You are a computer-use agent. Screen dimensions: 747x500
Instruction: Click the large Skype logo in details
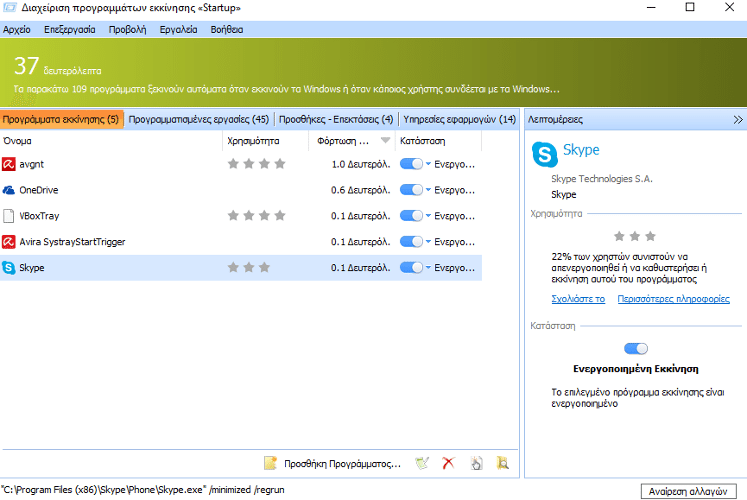pyautogui.click(x=545, y=154)
